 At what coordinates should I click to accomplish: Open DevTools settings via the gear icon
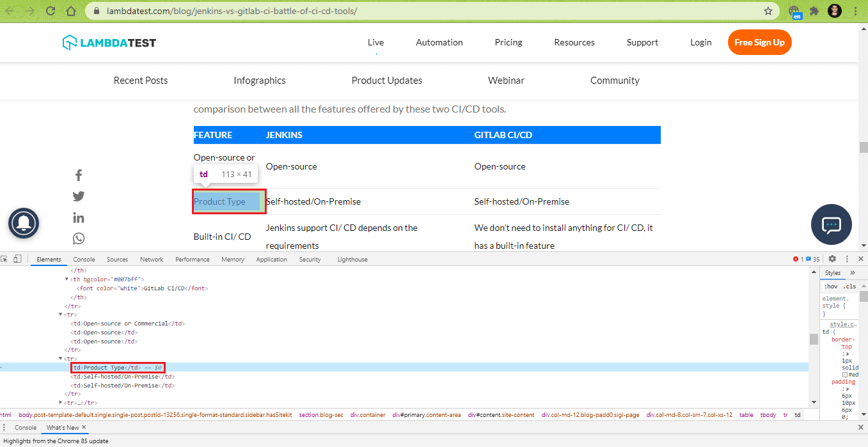[x=832, y=259]
